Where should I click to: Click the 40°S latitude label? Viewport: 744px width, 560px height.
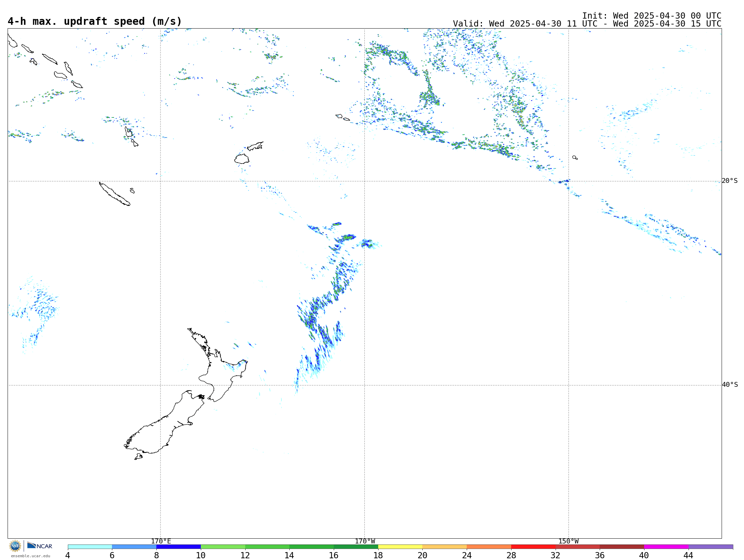pos(730,385)
